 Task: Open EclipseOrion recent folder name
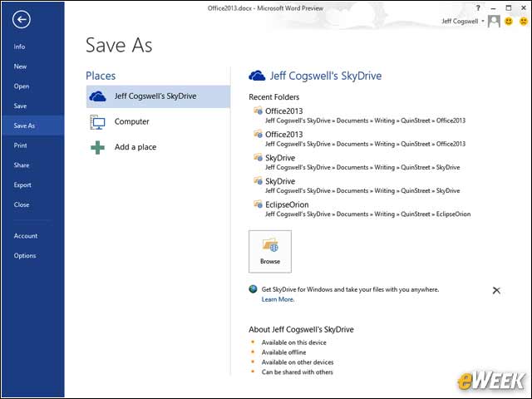(x=287, y=204)
